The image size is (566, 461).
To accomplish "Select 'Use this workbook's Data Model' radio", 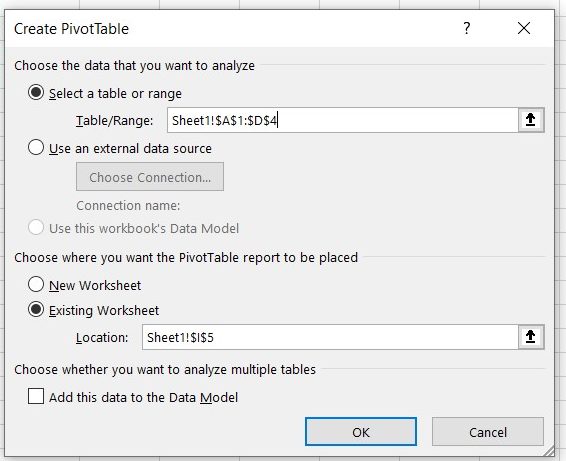I will pyautogui.click(x=36, y=227).
